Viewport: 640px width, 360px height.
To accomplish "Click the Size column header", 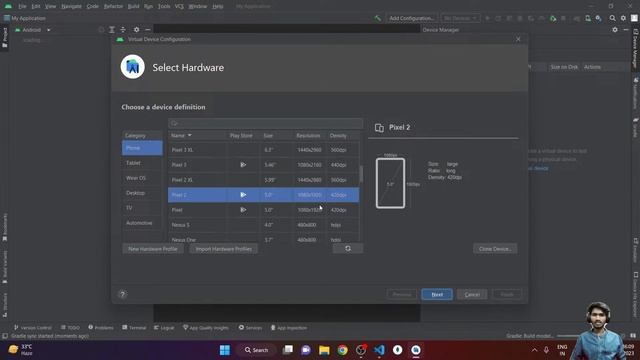I will (x=268, y=135).
